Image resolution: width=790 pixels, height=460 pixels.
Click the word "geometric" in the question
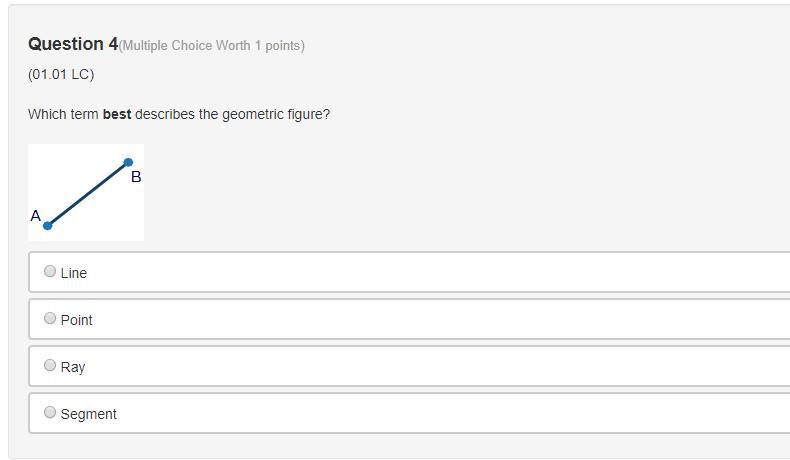(246, 114)
